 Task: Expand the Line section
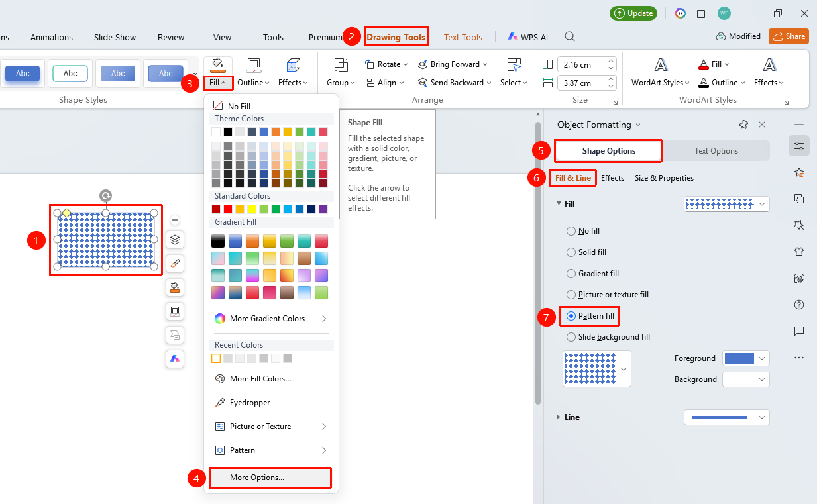coord(559,417)
